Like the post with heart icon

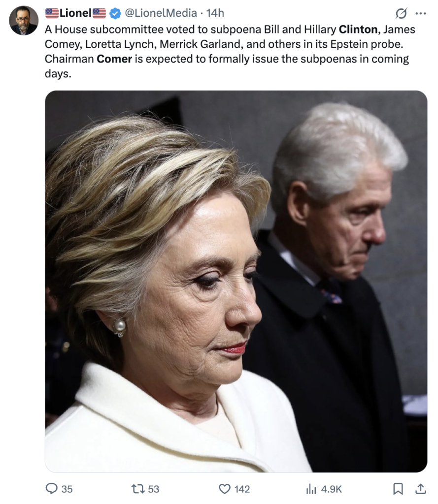(224, 489)
